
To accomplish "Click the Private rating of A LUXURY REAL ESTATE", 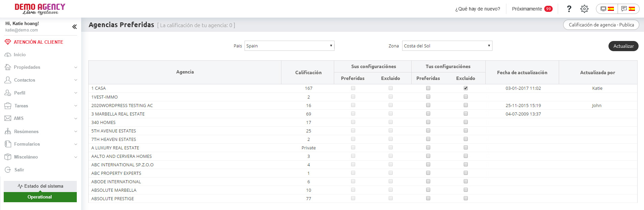I will [x=308, y=148].
